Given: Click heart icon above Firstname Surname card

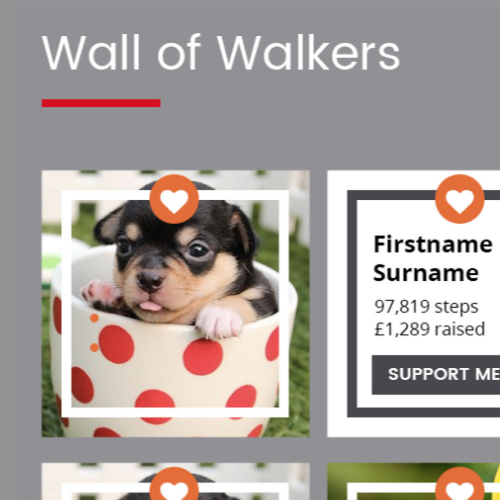Looking at the screenshot, I should pos(460,199).
